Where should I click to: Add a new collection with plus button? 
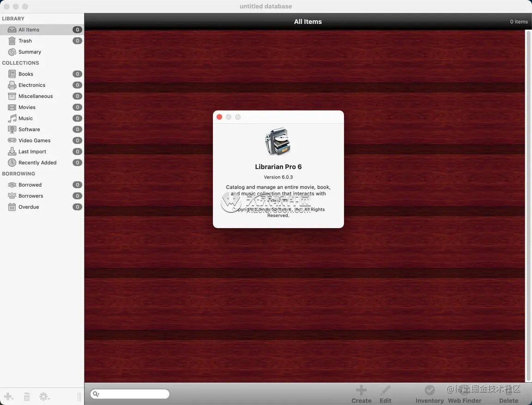coord(8,397)
